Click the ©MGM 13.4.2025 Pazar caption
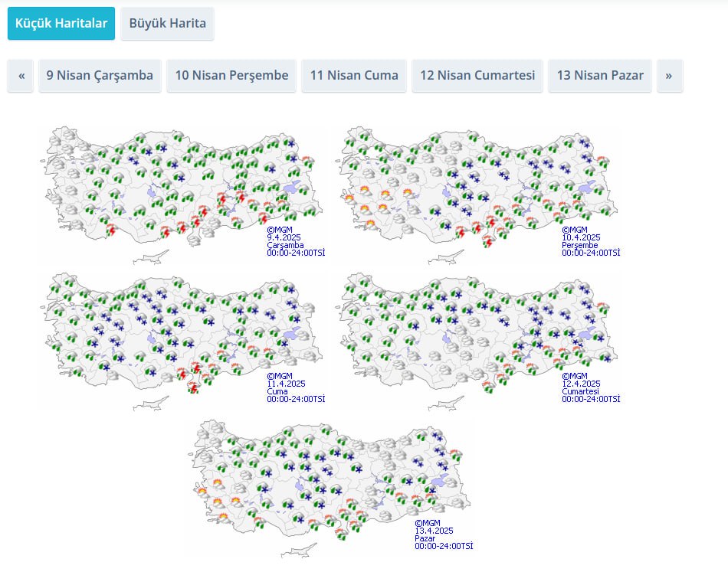728x572 pixels. coord(443,534)
